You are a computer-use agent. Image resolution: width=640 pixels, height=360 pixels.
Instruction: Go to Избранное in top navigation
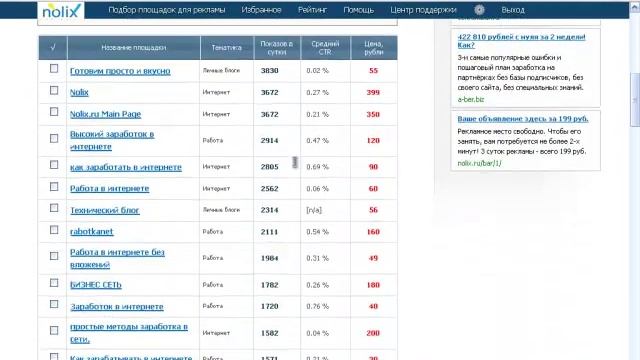coord(261,10)
